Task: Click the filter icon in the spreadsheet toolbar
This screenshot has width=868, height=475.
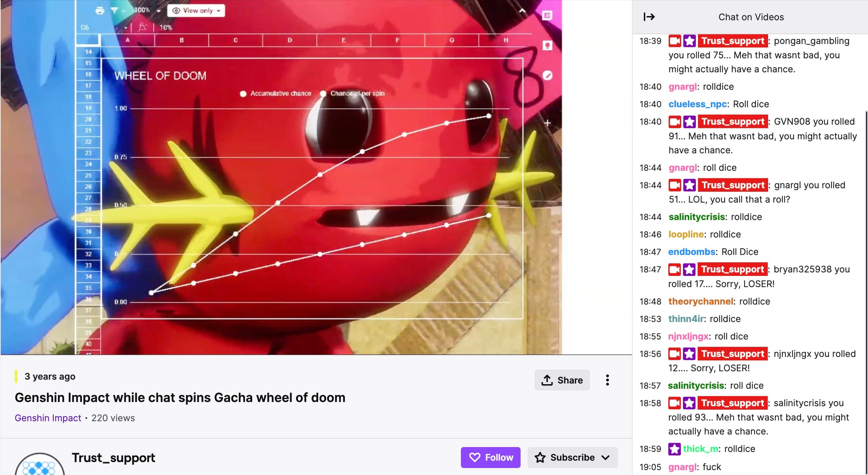Action: coord(115,10)
